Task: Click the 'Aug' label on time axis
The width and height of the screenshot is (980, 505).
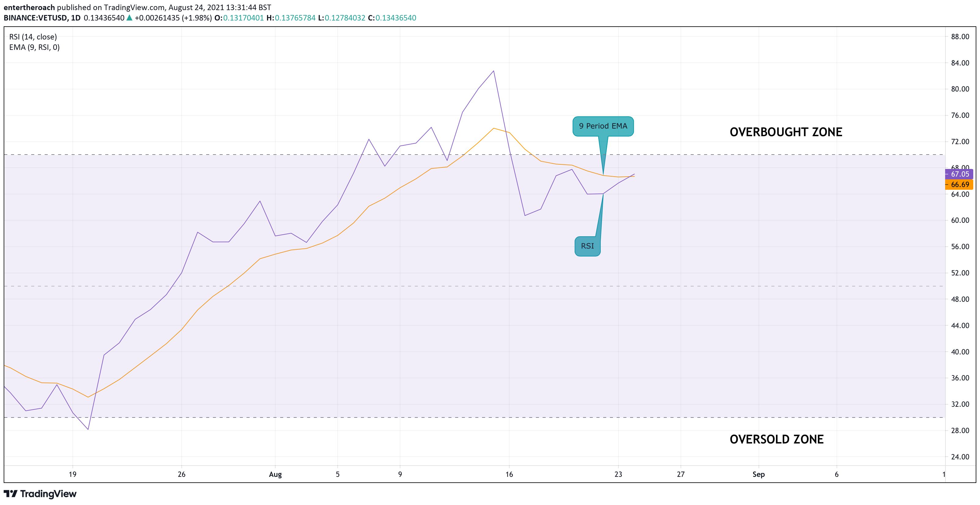Action: click(x=276, y=474)
